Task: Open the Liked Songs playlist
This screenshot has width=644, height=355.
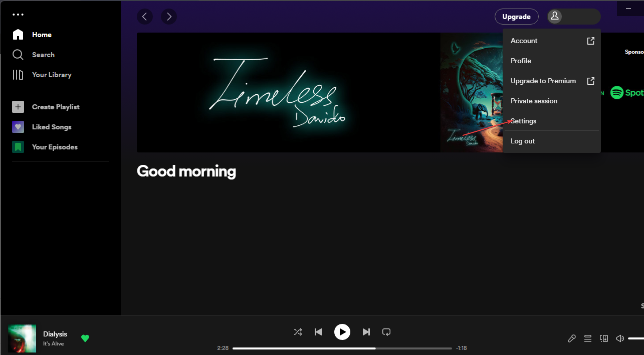Action: pyautogui.click(x=42, y=127)
